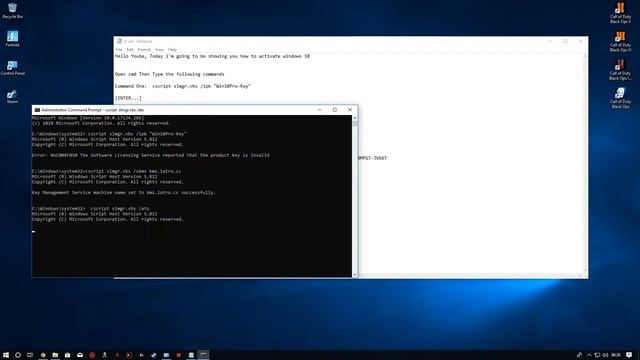Open the File menu in Notepad
Screen dimensions: 640x360
(x=119, y=49)
